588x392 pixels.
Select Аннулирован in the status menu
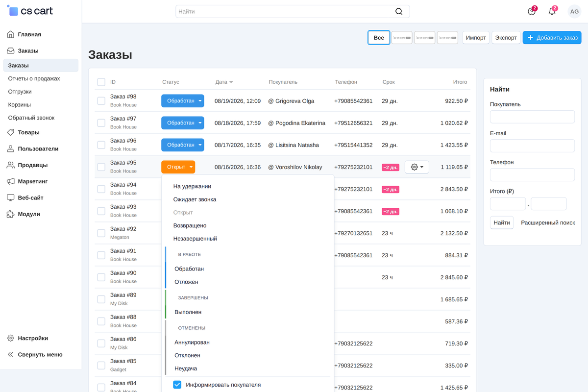coord(192,342)
